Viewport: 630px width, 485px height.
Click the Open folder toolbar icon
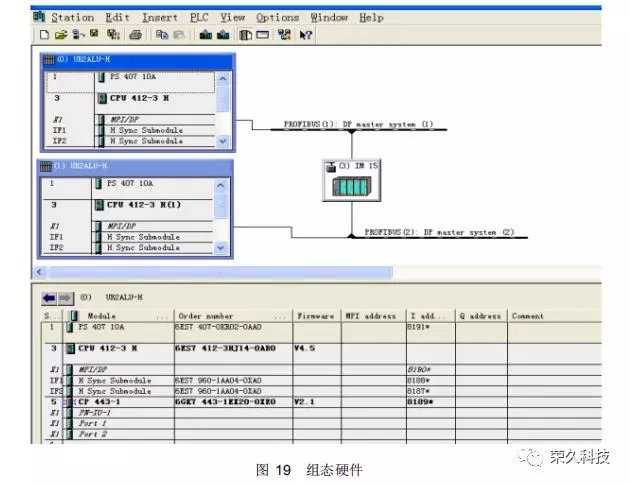pos(59,35)
